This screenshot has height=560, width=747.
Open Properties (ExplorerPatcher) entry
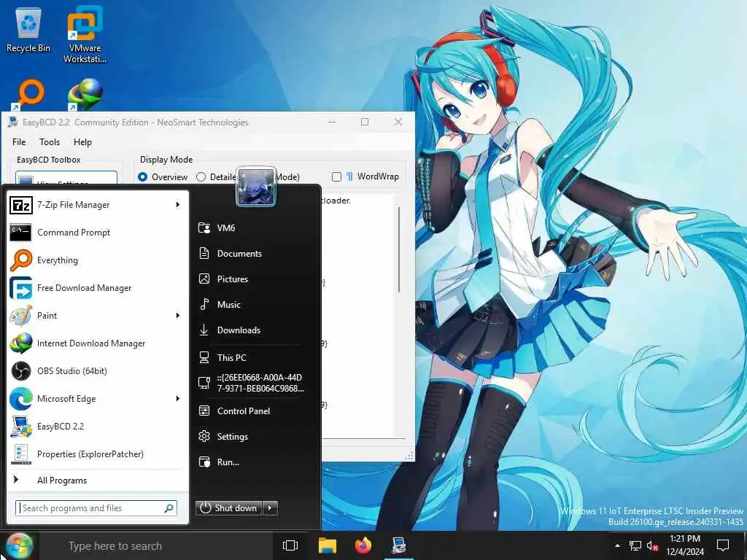[98, 454]
